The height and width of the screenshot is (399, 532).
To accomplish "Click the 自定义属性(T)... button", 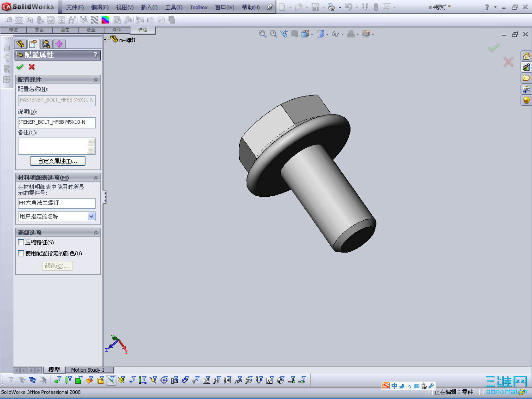I will click(57, 161).
